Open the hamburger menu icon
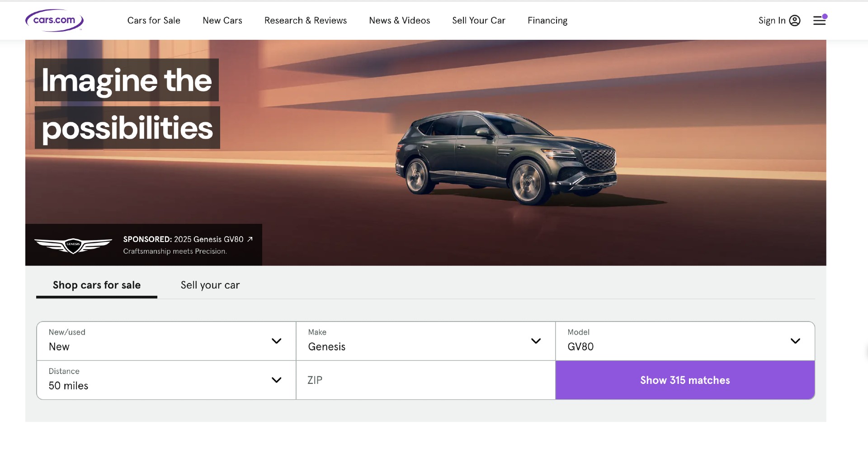This screenshot has height=454, width=868. [x=819, y=20]
